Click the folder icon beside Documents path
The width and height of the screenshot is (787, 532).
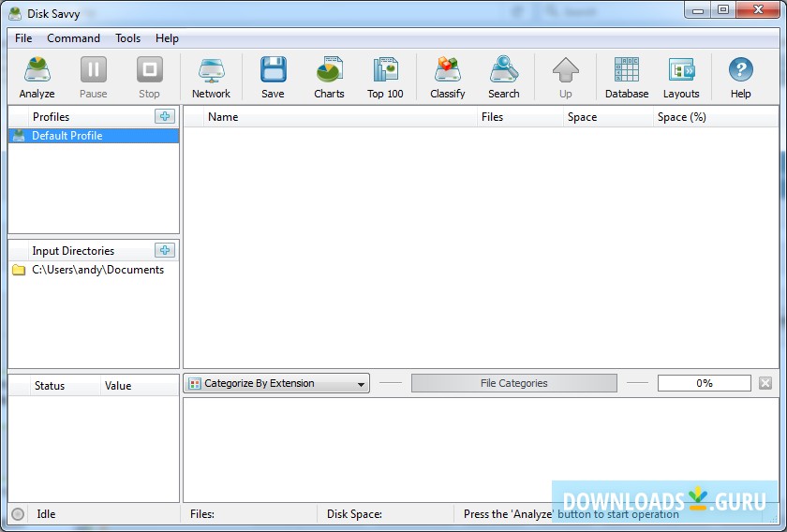(19, 270)
